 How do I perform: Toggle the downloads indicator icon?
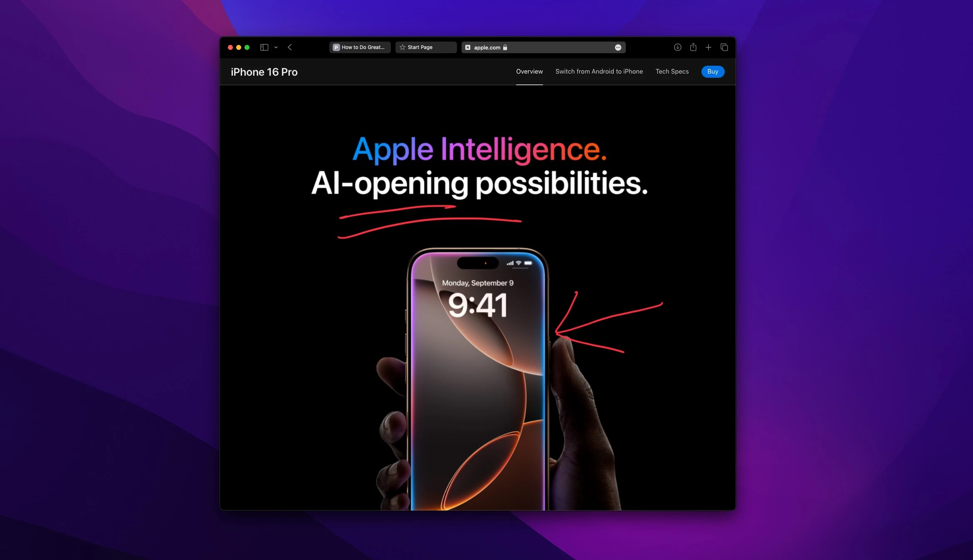677,47
